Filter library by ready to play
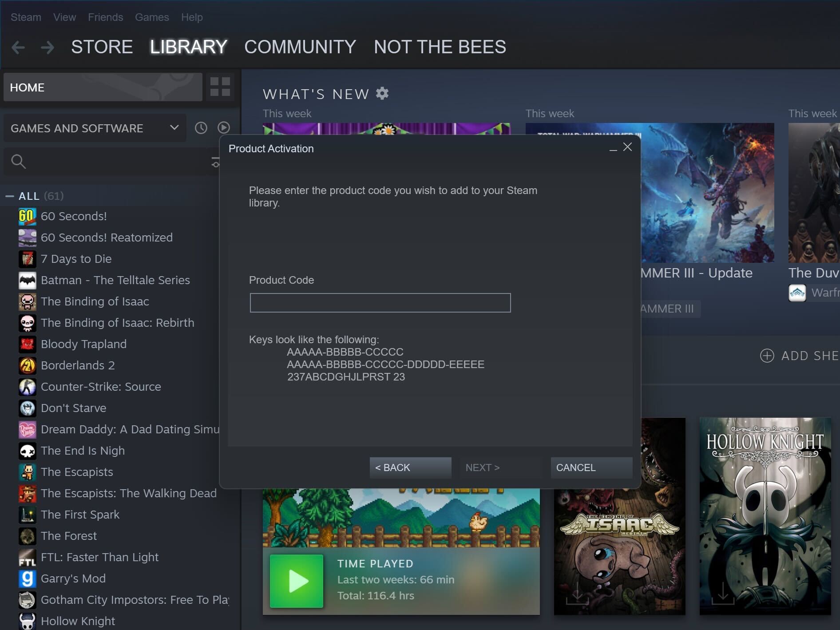The image size is (840, 630). (x=224, y=128)
